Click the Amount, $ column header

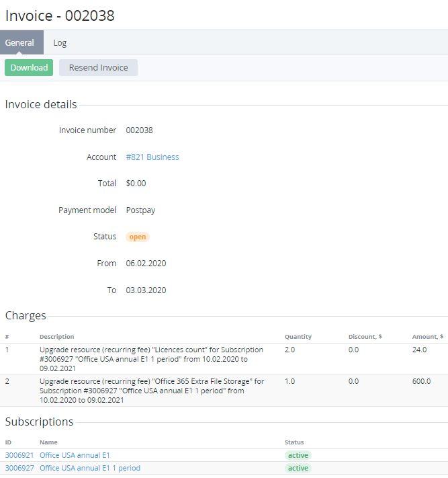427,337
